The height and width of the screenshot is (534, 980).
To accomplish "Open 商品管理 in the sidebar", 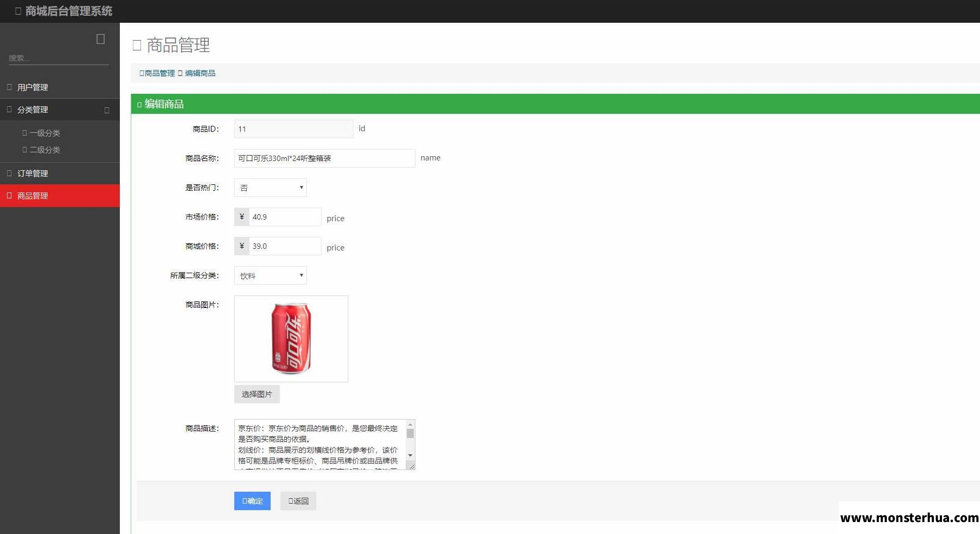I will pyautogui.click(x=60, y=196).
